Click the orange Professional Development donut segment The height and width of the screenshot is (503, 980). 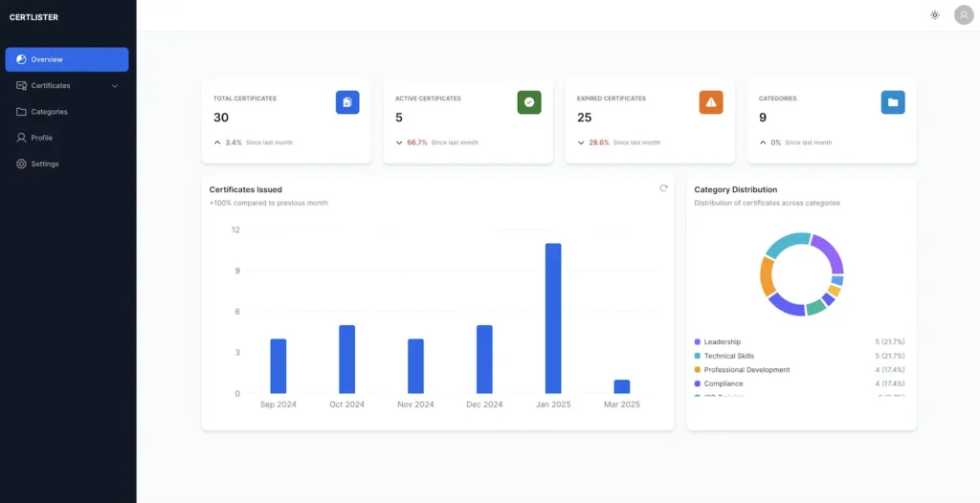767,275
